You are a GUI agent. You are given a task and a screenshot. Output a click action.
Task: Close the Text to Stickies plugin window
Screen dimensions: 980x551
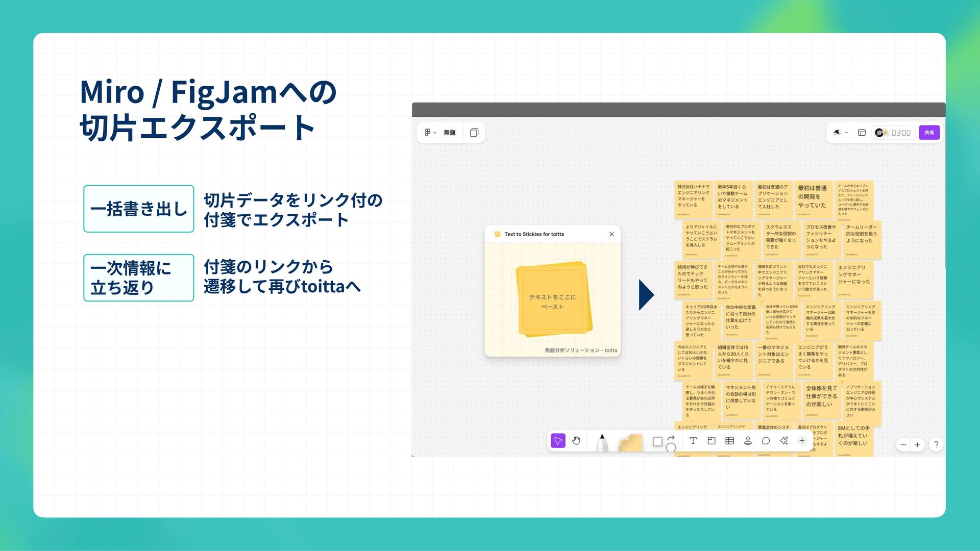611,234
